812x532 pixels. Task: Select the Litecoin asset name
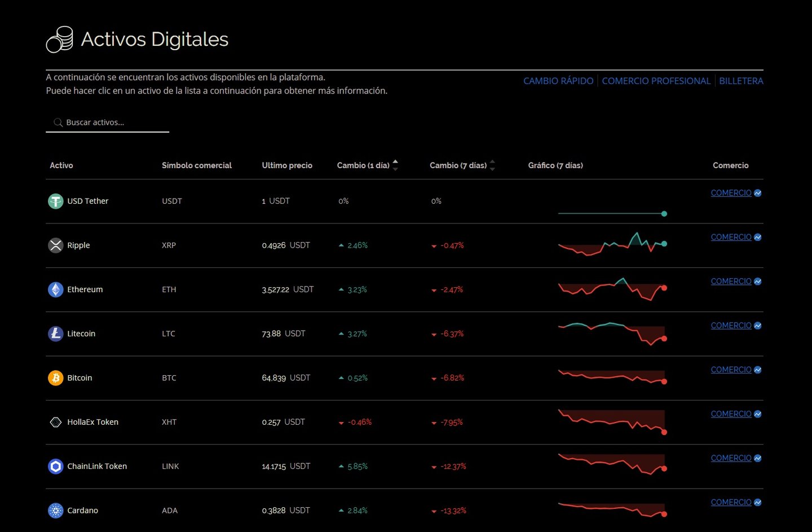81,333
